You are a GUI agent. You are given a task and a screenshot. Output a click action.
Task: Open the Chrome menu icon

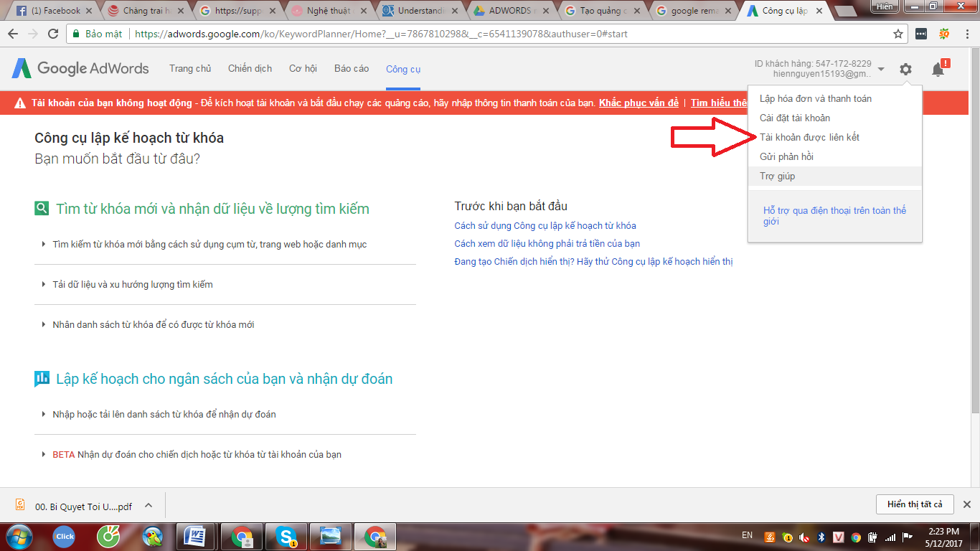coord(966,34)
